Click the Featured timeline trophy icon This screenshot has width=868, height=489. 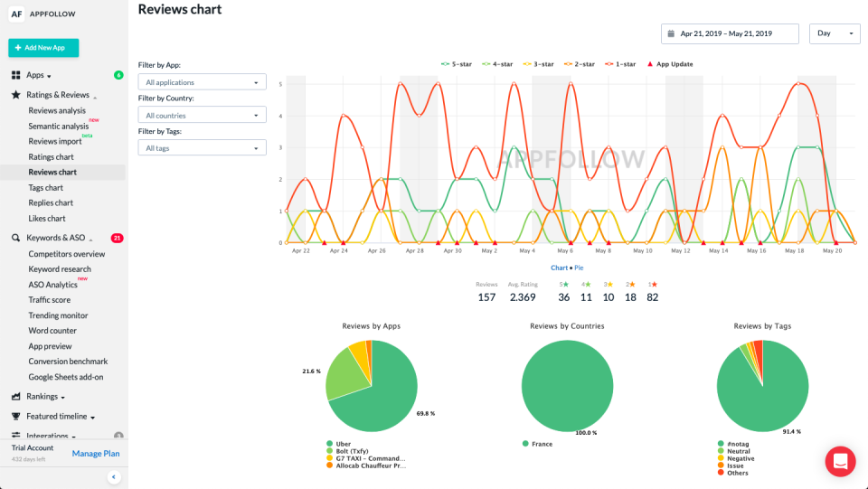point(16,417)
